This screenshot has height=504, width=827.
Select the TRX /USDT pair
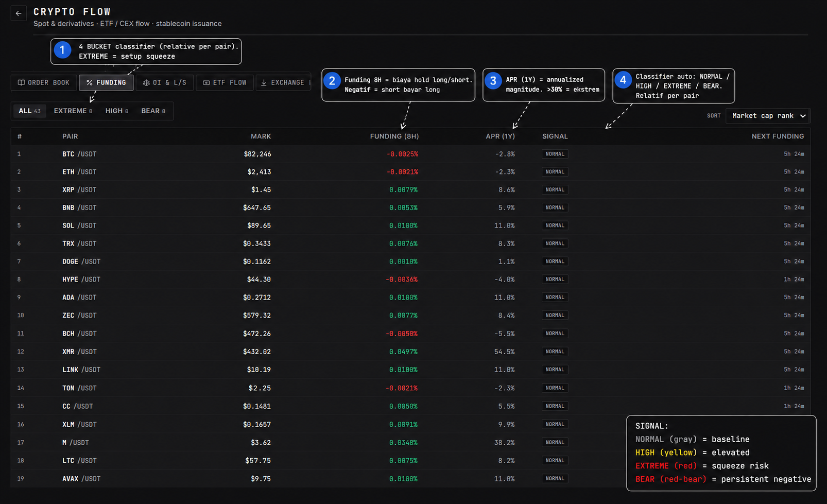click(x=79, y=244)
